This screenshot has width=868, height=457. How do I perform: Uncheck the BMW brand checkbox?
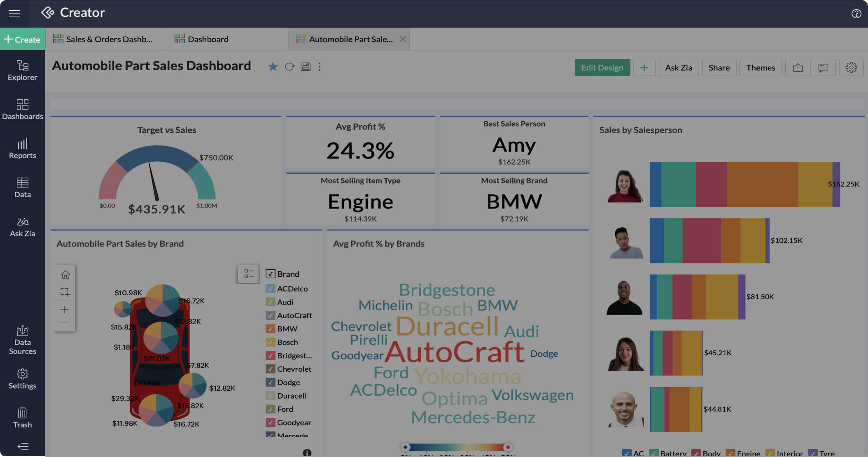point(270,329)
